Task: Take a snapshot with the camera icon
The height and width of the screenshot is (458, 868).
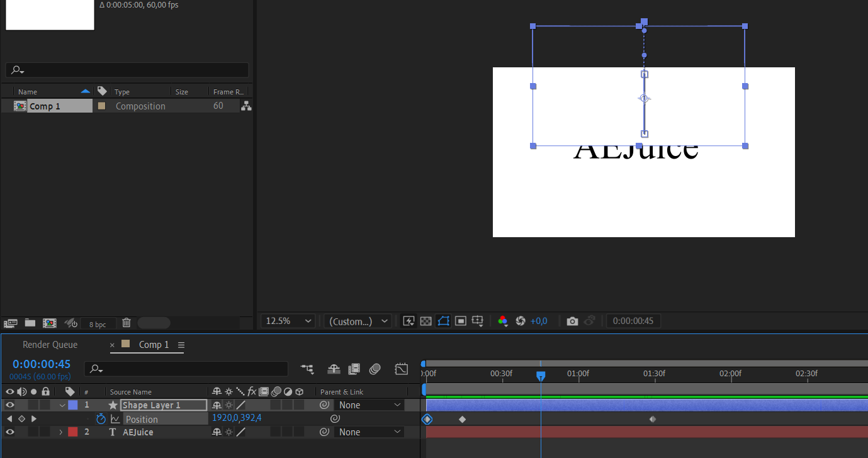Action: 572,321
